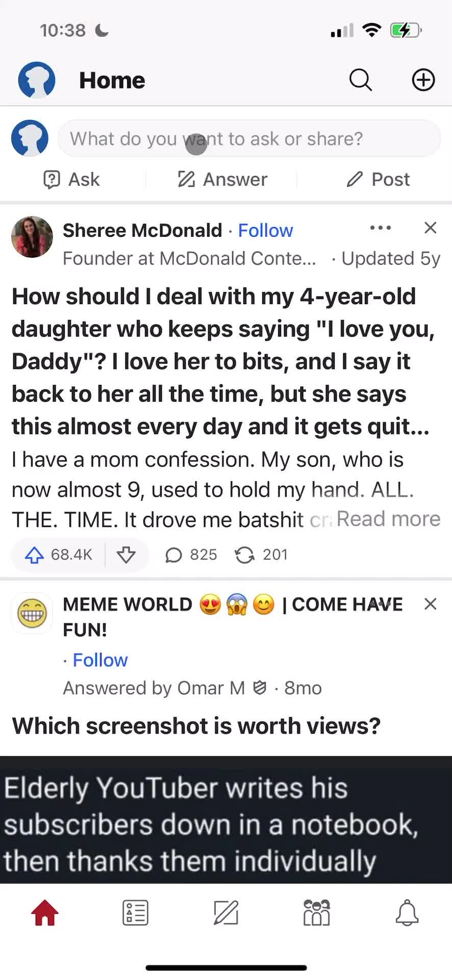
Task: Tap the question input field to ask something
Action: tap(249, 138)
